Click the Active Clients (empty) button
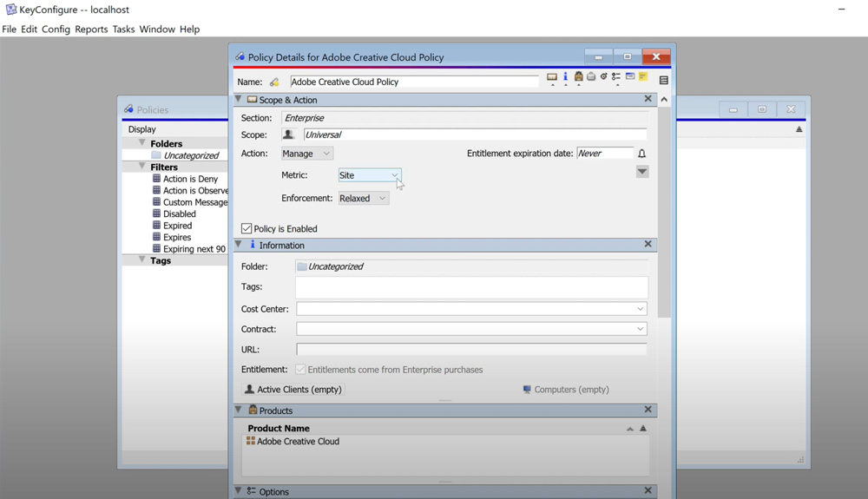Image resolution: width=868 pixels, height=499 pixels. point(293,390)
